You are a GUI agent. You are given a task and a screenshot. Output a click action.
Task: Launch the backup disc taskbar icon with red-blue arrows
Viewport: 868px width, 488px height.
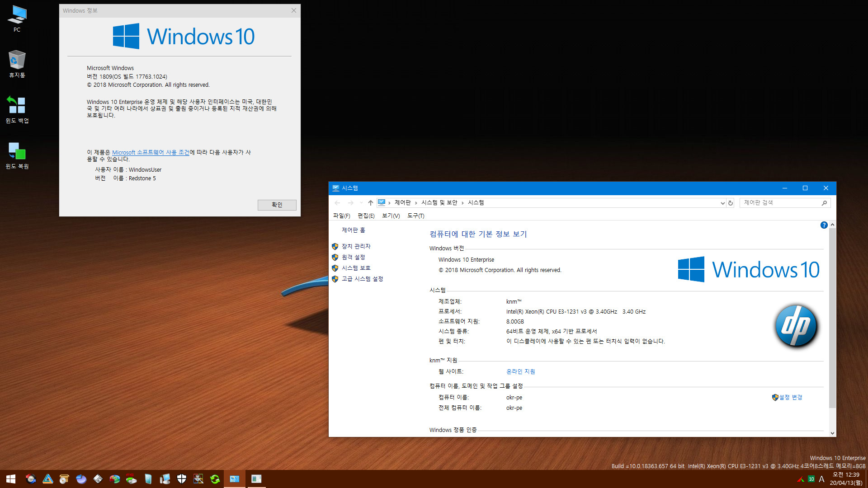click(x=31, y=479)
